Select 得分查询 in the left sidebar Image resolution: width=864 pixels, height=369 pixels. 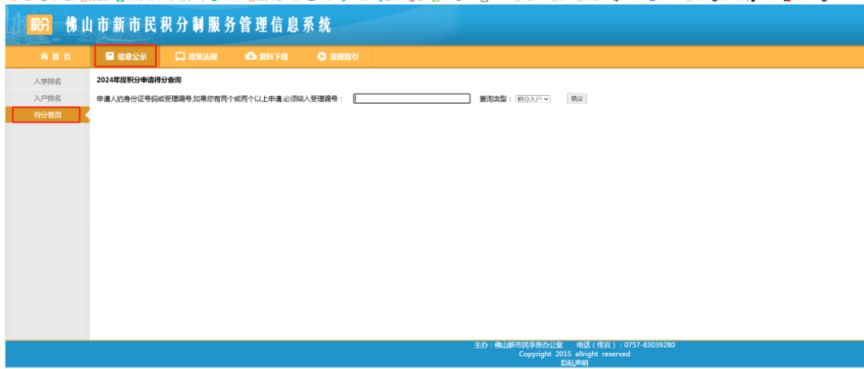click(x=46, y=115)
